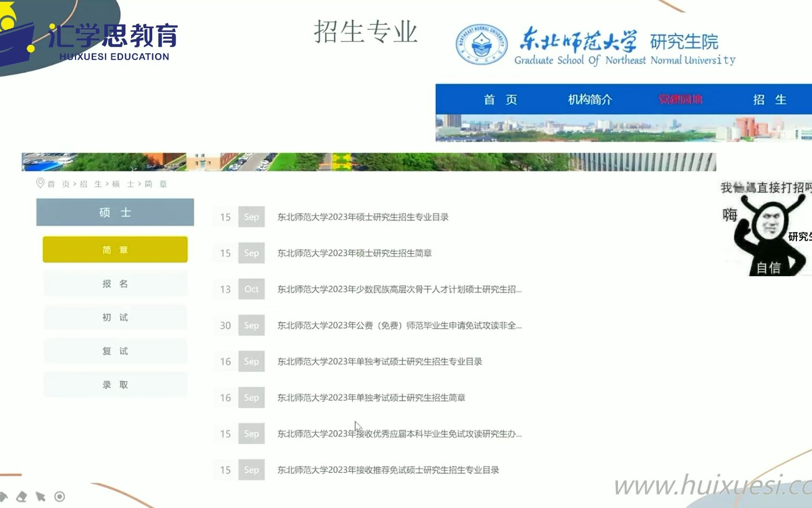
Task: Select the arrow pointer annotation tool
Action: click(x=40, y=497)
